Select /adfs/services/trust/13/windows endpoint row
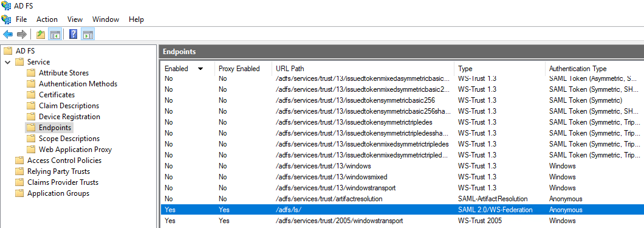Screen dimensions: 644x228 (402, 166)
